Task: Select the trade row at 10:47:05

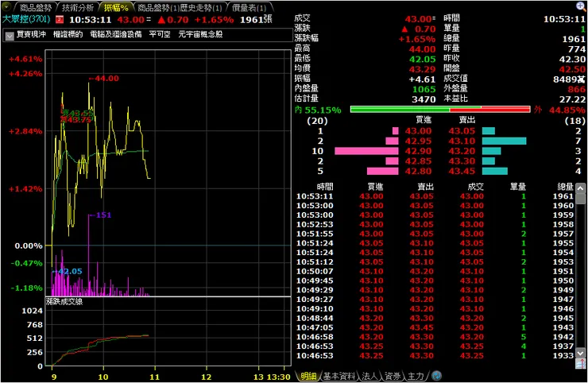Action: tap(435, 327)
